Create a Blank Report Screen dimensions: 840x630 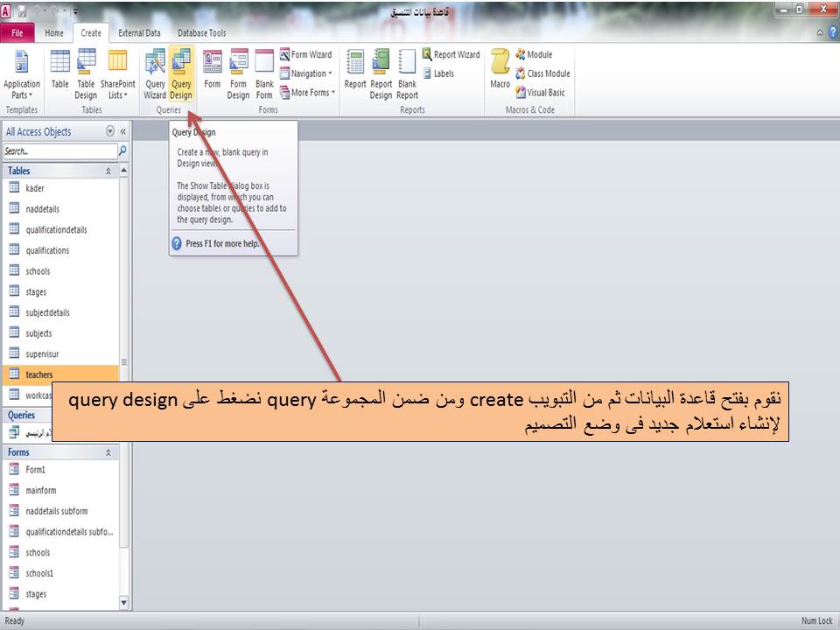406,74
